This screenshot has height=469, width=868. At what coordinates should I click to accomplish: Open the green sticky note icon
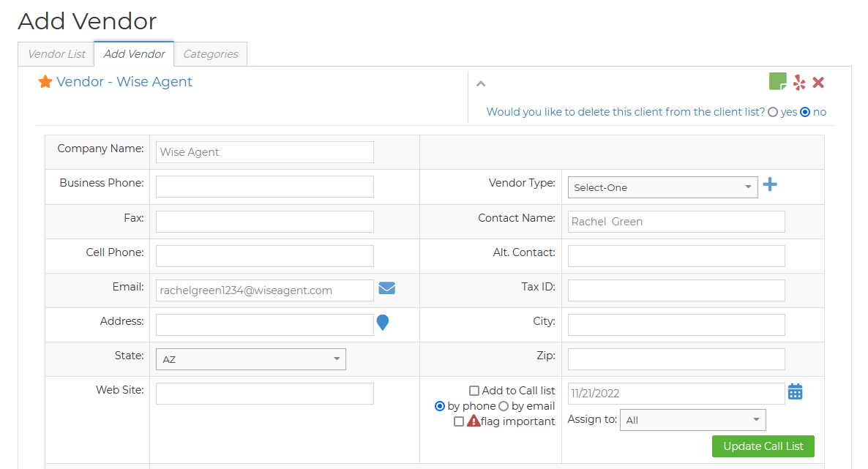point(778,81)
